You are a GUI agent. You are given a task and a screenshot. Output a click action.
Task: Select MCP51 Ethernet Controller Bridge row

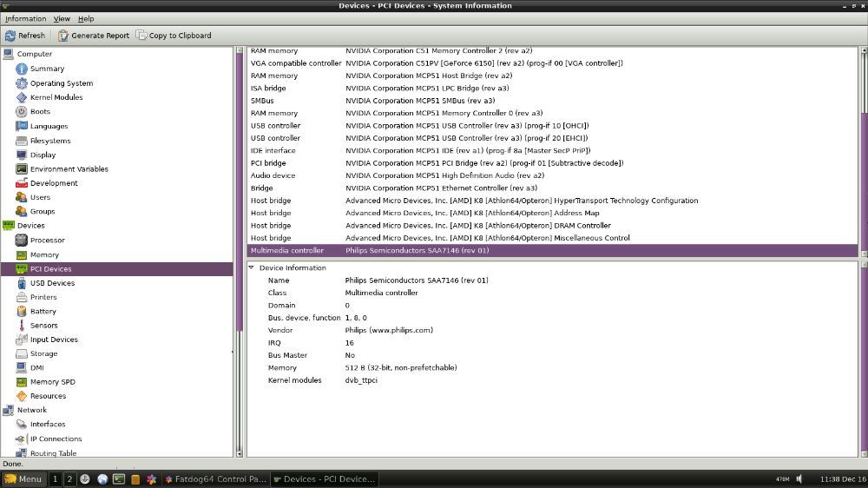(552, 188)
